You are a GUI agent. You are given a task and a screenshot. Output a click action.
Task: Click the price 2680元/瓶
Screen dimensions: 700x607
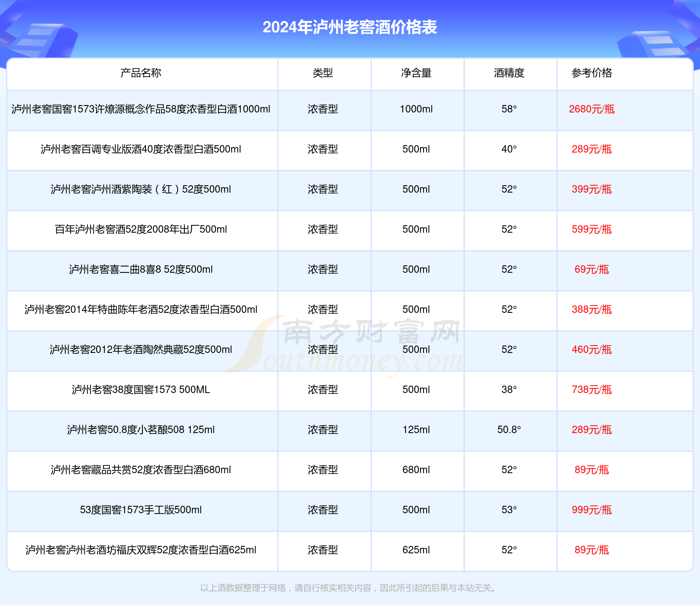[591, 109]
